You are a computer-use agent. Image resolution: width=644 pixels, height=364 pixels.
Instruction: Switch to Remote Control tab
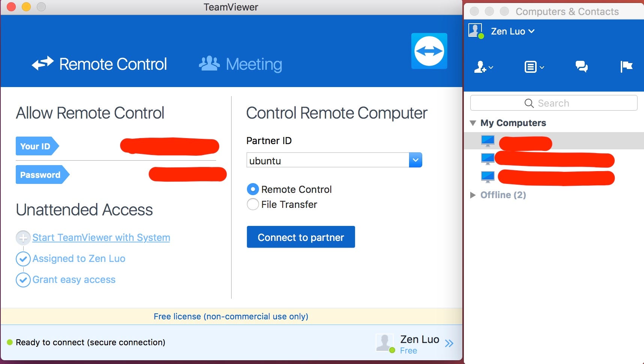[x=99, y=64]
